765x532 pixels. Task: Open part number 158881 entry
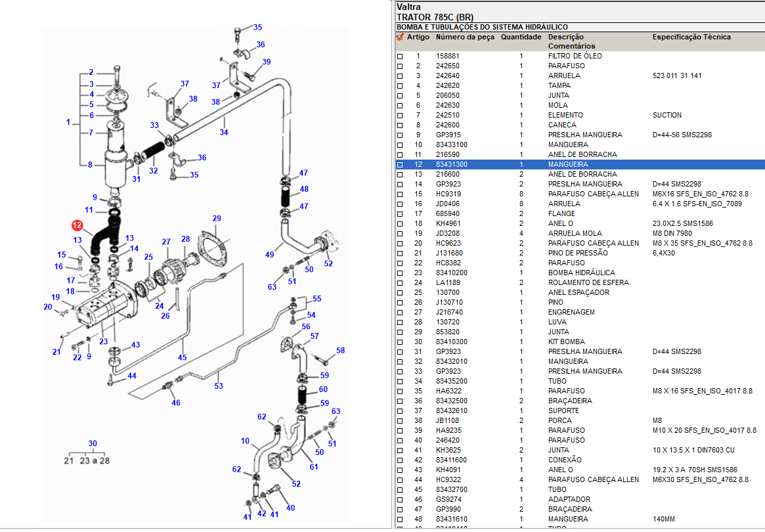pos(447,56)
